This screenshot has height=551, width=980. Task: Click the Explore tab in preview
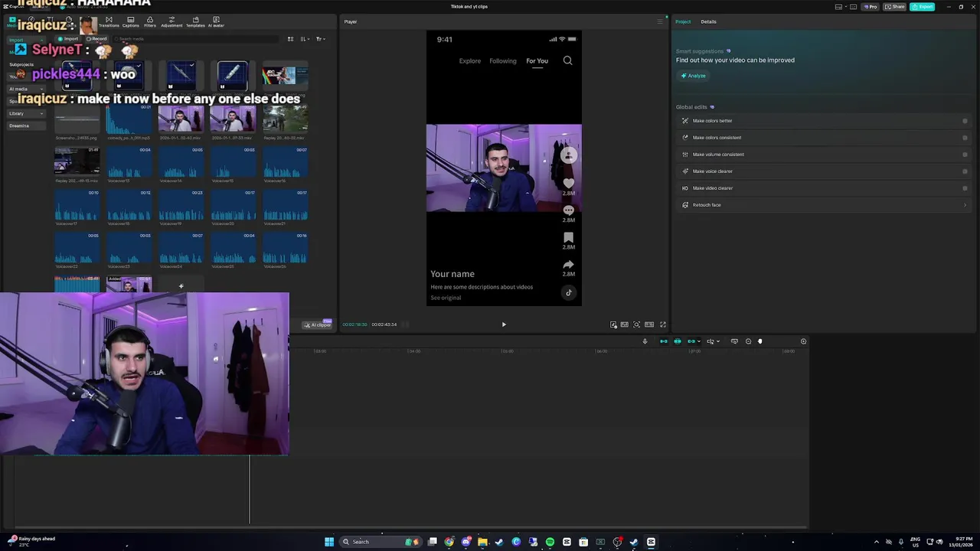[470, 60]
